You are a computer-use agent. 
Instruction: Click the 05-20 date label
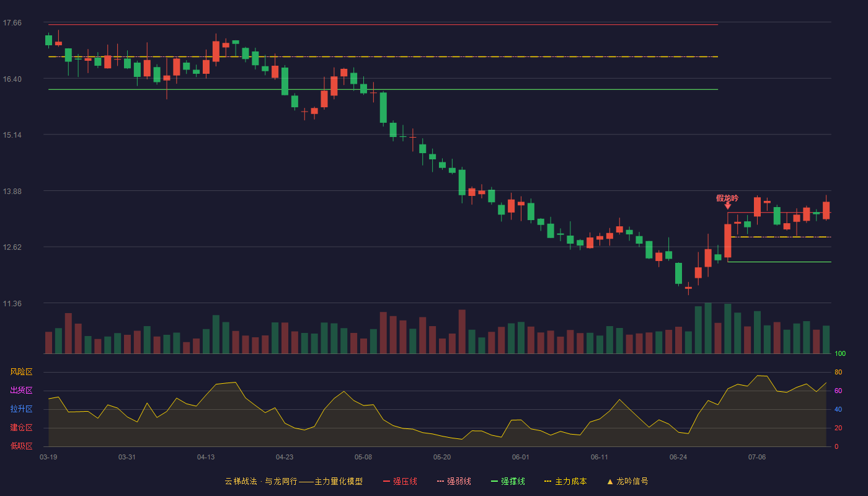(x=442, y=457)
